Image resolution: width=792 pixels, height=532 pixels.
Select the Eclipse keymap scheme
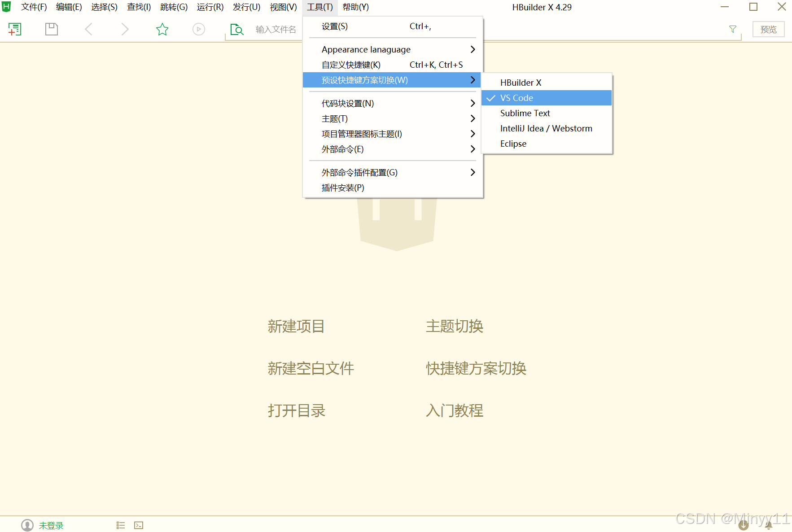(x=547, y=144)
